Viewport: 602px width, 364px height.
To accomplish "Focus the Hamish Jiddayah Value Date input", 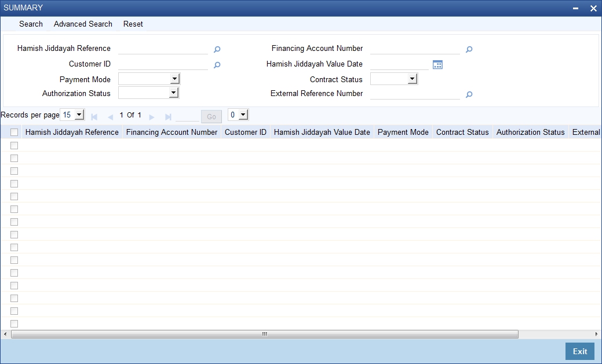I will click(399, 64).
